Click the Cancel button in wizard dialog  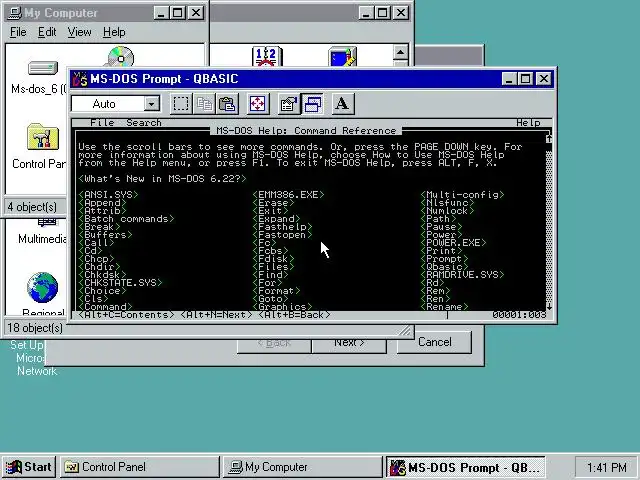[x=435, y=342]
